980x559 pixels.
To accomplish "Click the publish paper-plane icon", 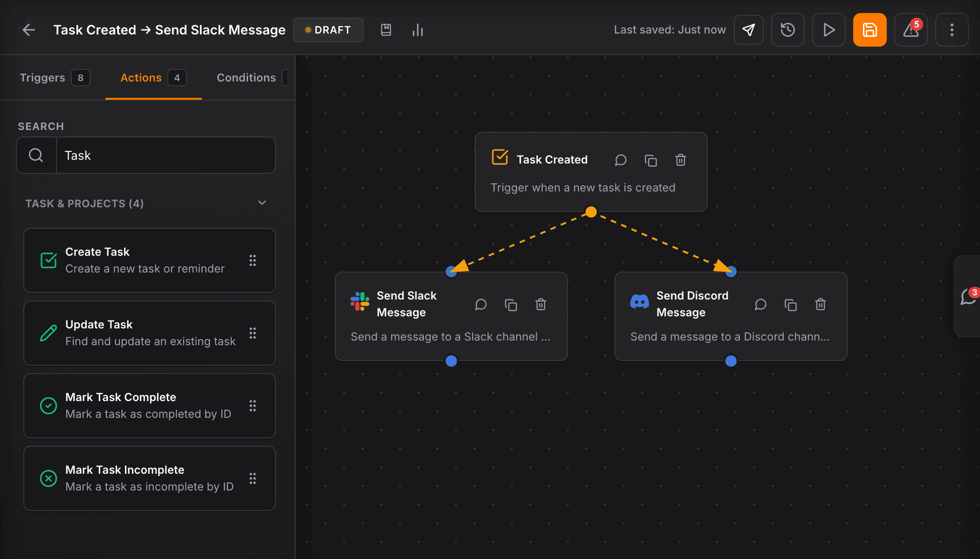I will click(748, 30).
